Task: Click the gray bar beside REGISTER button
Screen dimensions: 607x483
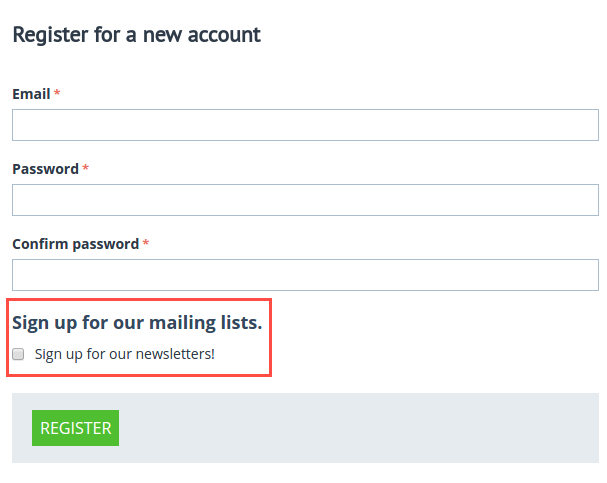Action: point(359,428)
